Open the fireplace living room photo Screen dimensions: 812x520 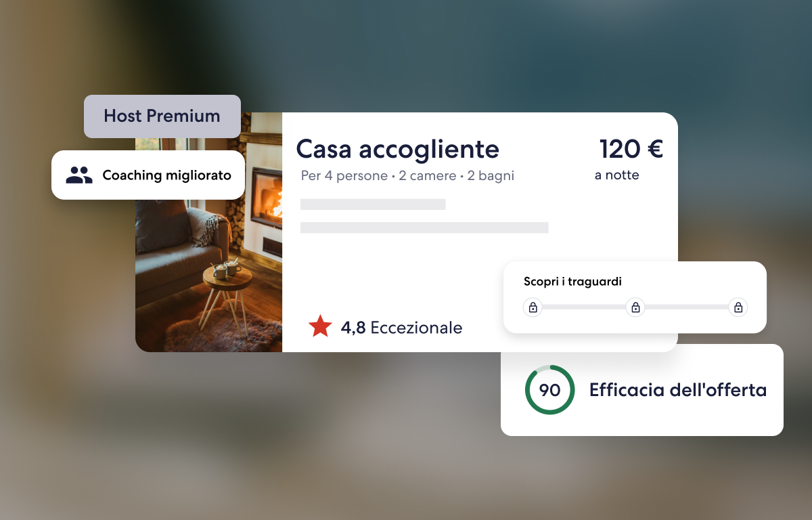coord(208,232)
